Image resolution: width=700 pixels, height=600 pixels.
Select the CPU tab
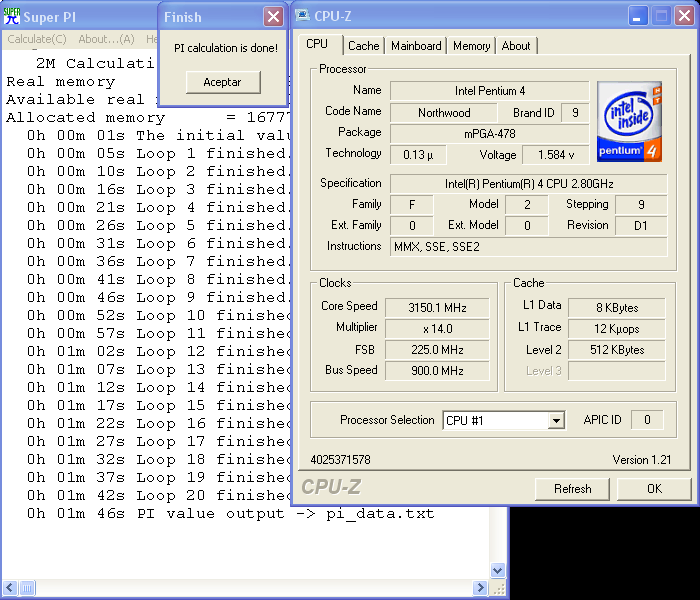point(317,44)
